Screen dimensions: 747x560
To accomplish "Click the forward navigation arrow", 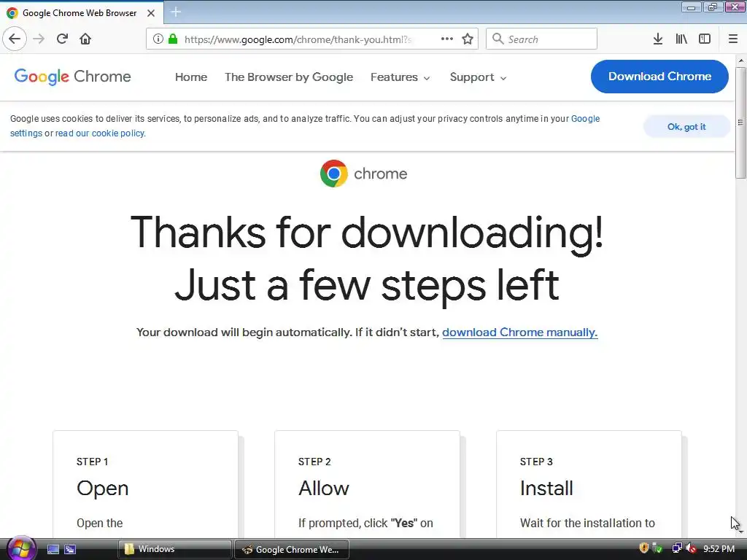I will tap(39, 39).
